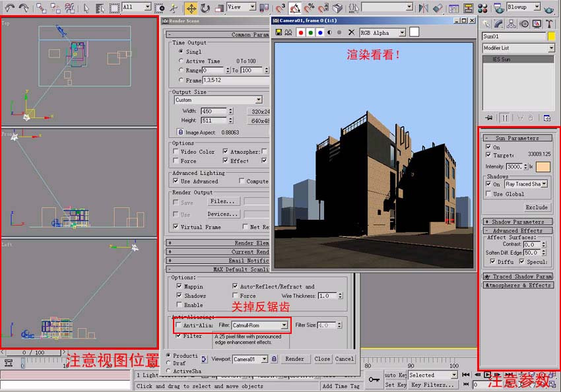Click the Render button
This screenshot has width=561, height=392.
294,359
